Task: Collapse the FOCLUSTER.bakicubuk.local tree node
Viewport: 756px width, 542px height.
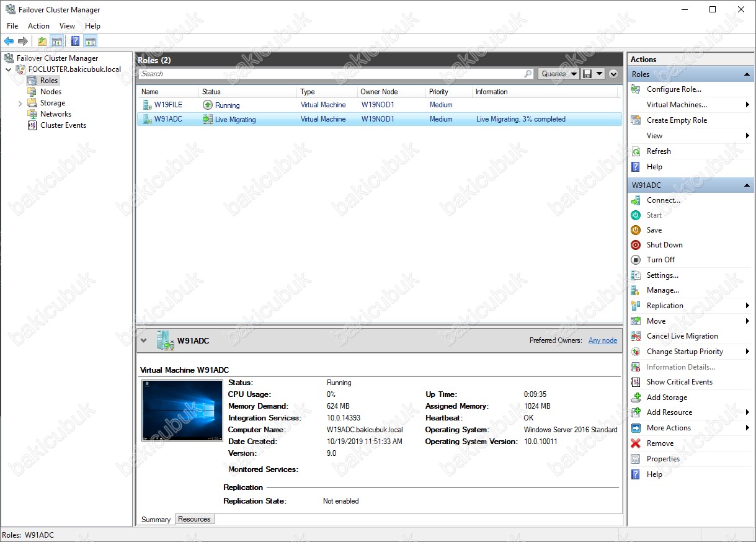Action: [9, 69]
